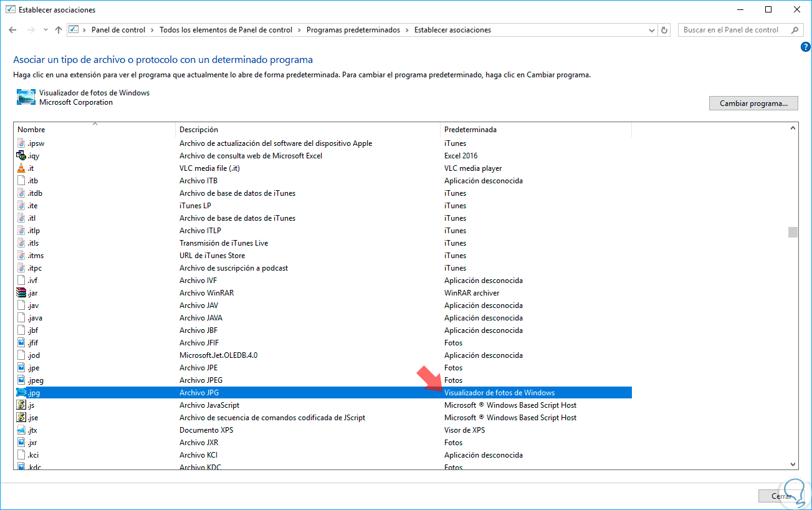Click the iTunes icon next to .itms
812x510 pixels.
pos(21,256)
